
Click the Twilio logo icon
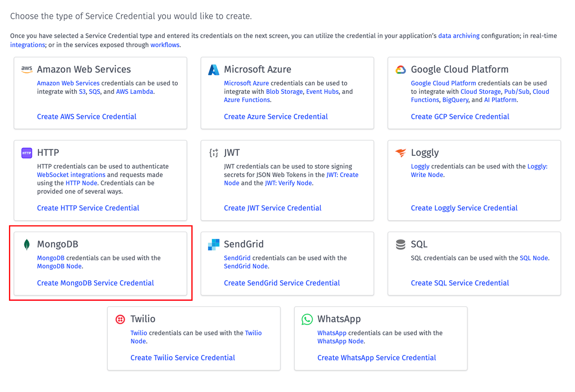tap(120, 319)
